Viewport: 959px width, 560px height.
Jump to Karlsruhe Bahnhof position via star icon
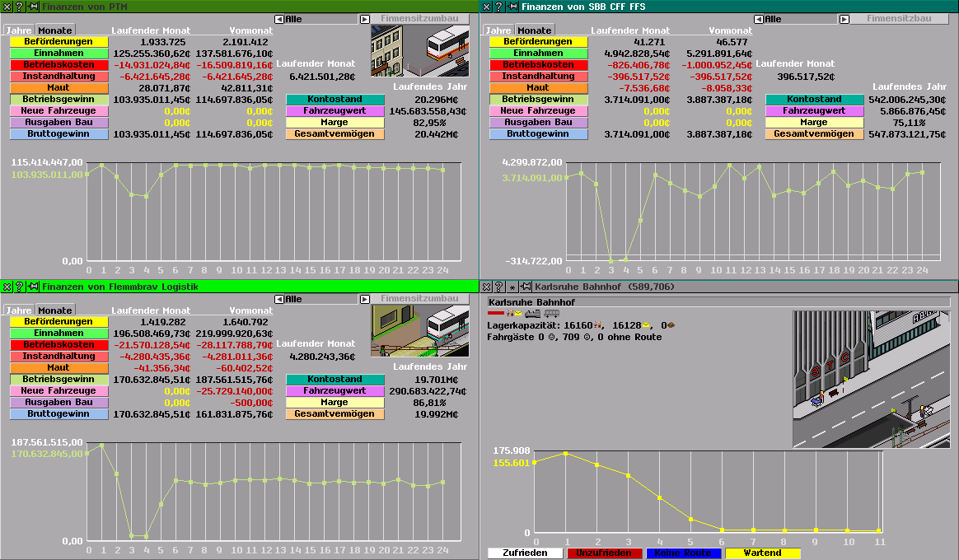coord(512,287)
